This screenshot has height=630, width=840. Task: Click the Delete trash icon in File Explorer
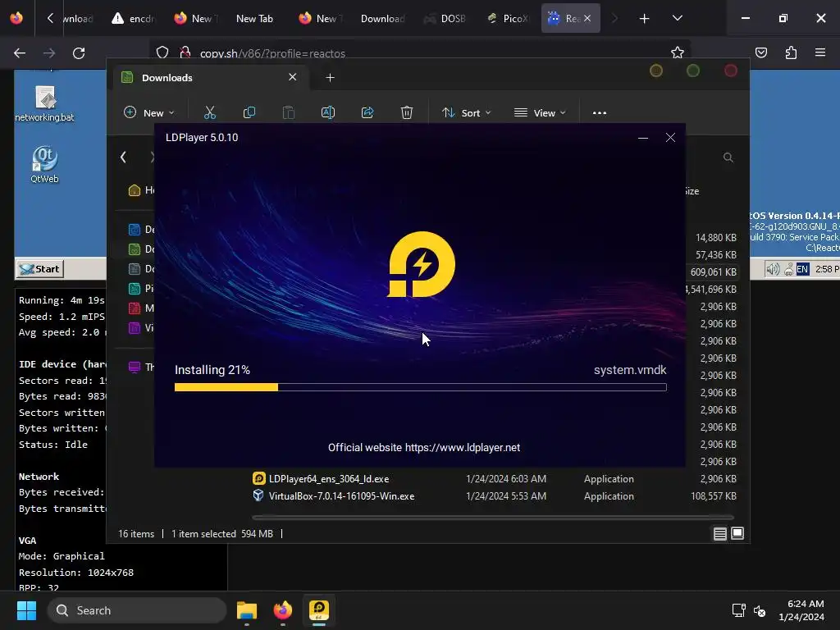407,112
